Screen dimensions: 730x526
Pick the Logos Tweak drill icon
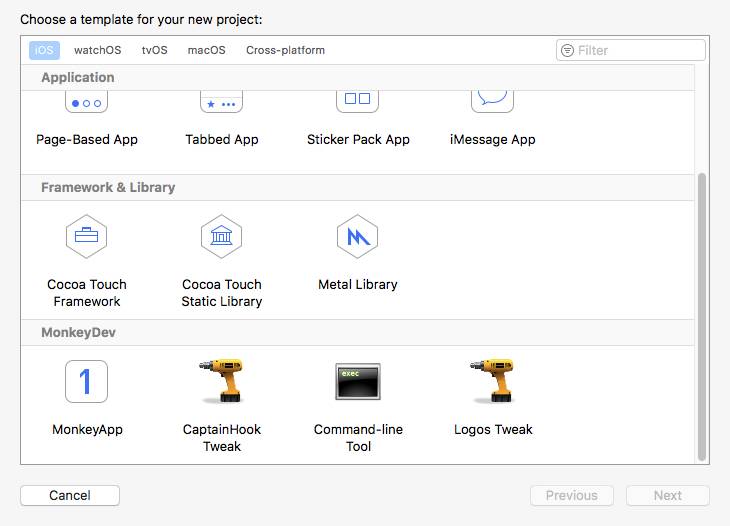coord(493,381)
